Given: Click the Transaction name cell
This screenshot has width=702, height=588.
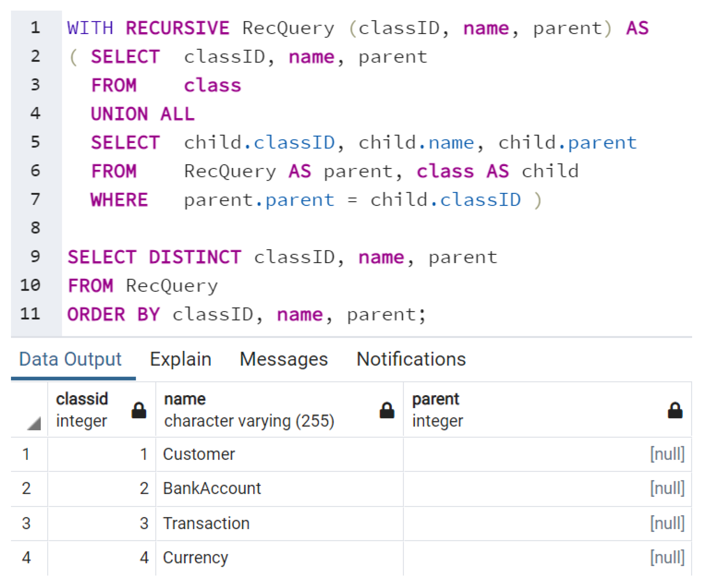Looking at the screenshot, I should click(x=206, y=523).
